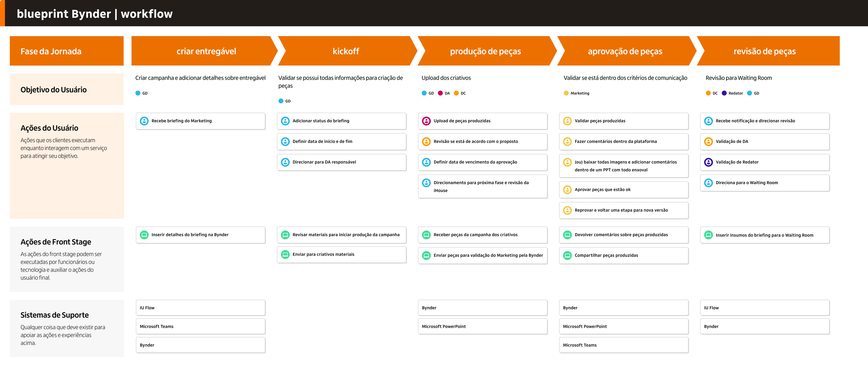Click the magenta DA role dot under Upload dos criativos
The width and height of the screenshot is (868, 388).
pyautogui.click(x=440, y=93)
